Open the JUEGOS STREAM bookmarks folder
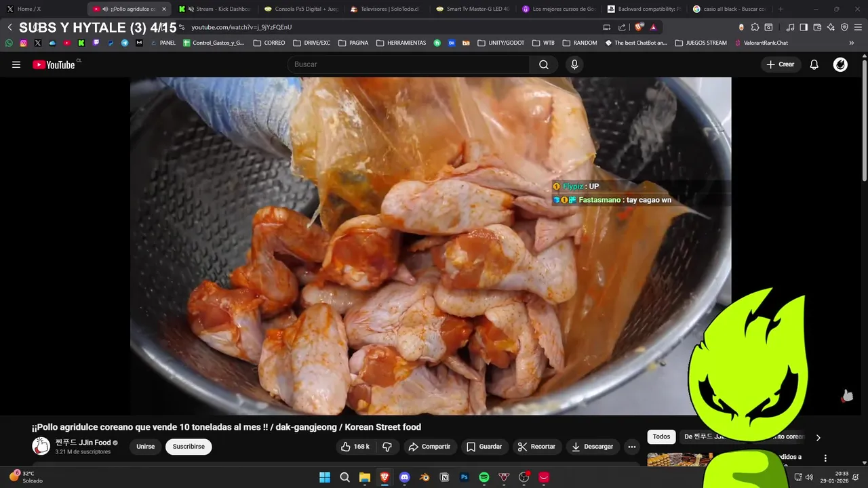 [x=702, y=43]
